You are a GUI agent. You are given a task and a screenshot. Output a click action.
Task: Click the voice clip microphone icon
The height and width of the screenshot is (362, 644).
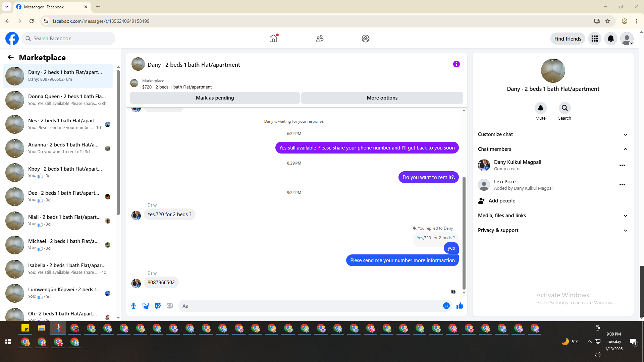click(133, 306)
